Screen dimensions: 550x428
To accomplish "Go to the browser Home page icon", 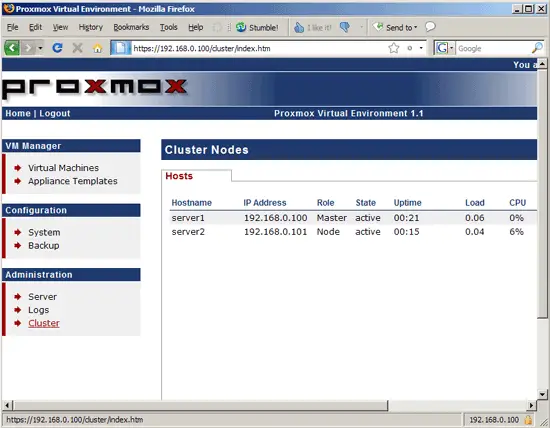I will 98,48.
